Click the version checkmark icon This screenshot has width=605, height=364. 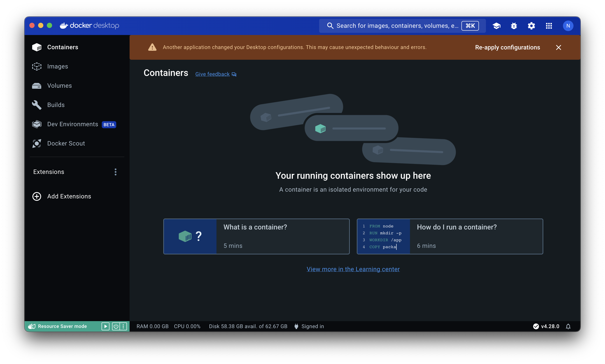pyautogui.click(x=536, y=326)
